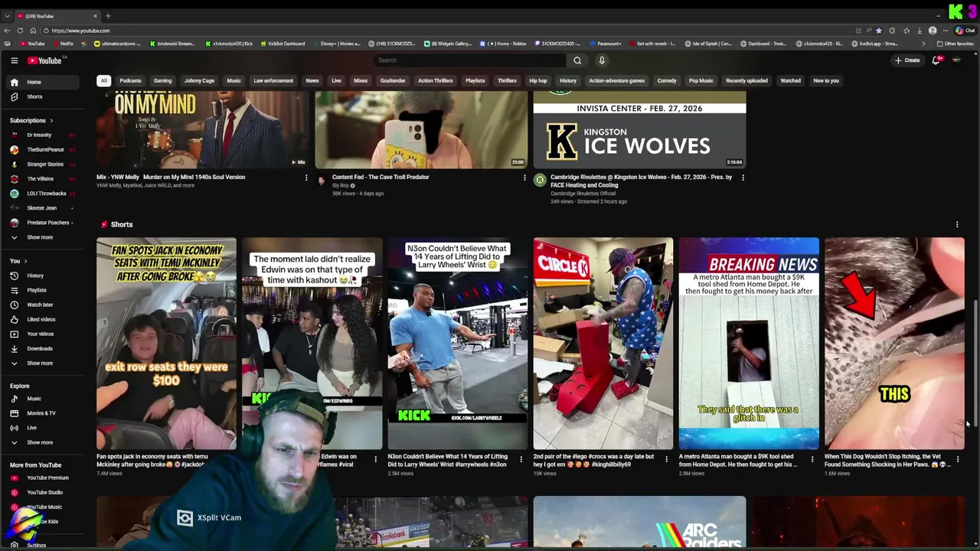The height and width of the screenshot is (551, 980).
Task: Open Predator Poachers channel subscription
Action: click(x=44, y=223)
